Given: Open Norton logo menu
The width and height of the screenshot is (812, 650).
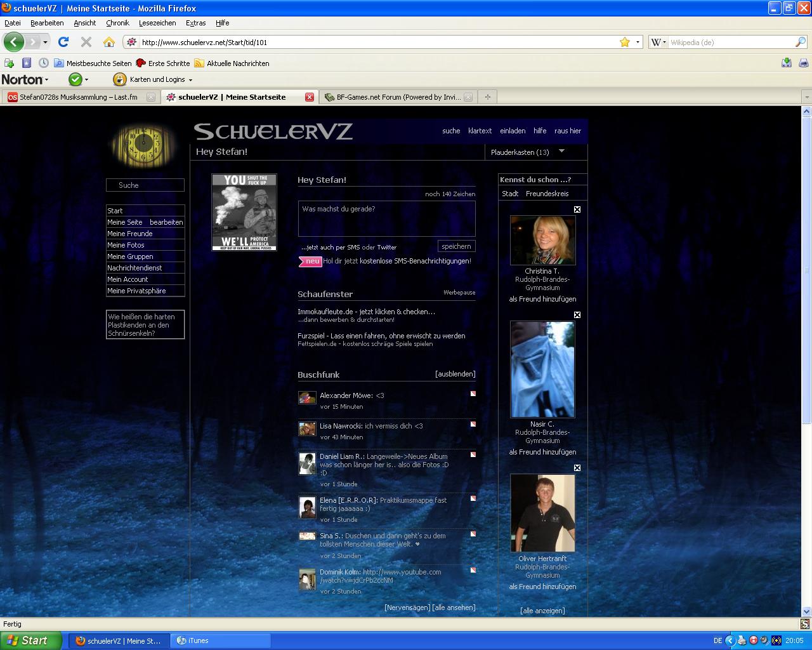Looking at the screenshot, I should click(x=25, y=79).
